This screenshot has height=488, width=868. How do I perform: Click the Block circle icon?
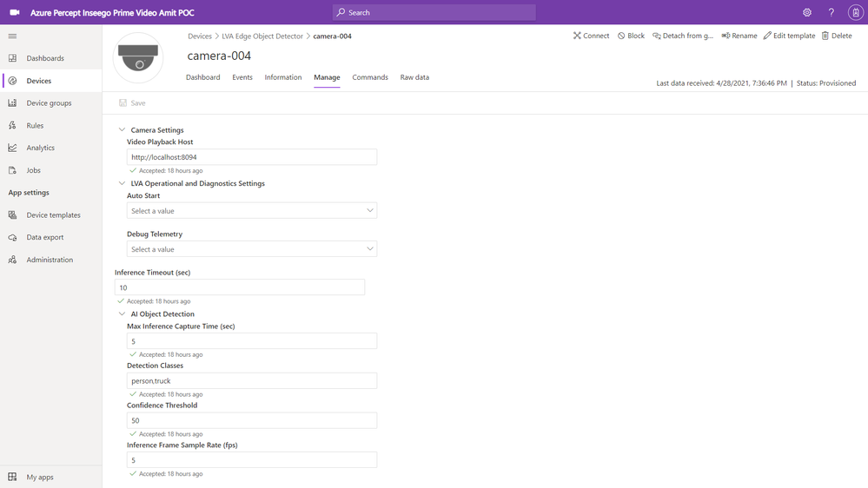click(x=621, y=36)
